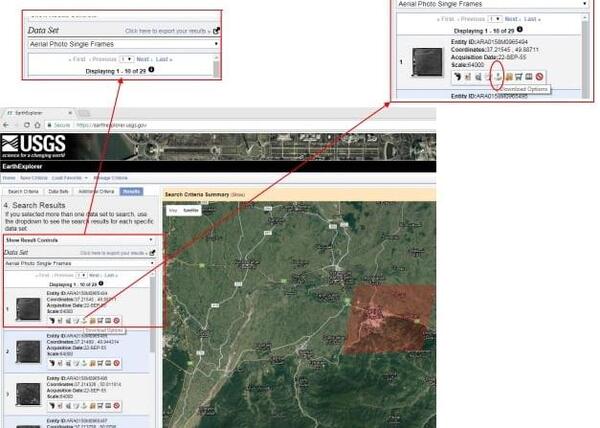Image resolution: width=600 pixels, height=428 pixels.
Task: Click the order cart icon for result 2
Action: (x=100, y=363)
